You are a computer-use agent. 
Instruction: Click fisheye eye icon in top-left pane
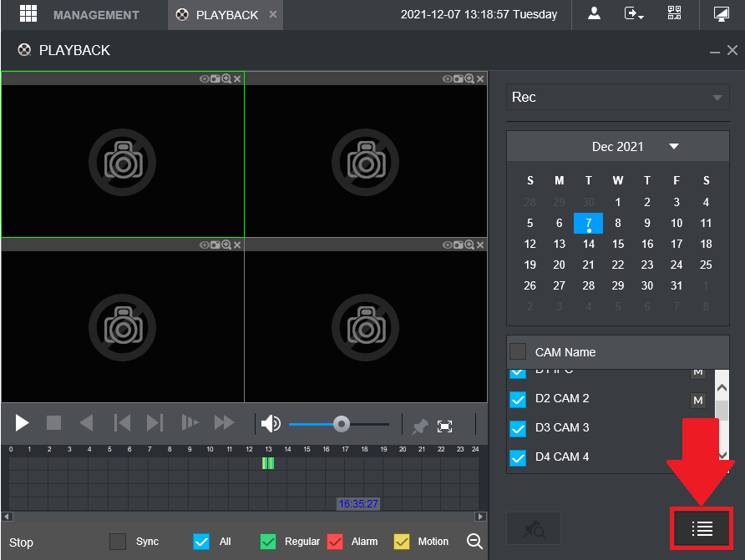205,78
